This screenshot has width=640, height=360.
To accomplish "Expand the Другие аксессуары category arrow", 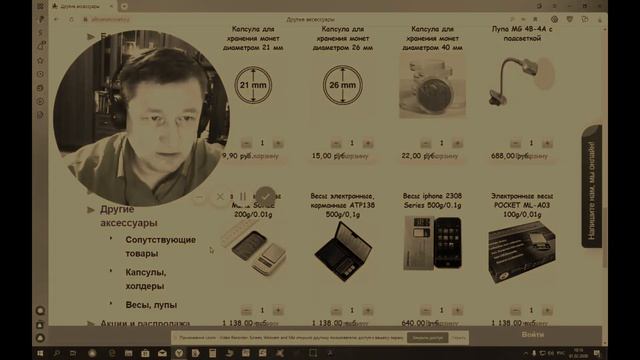I will tap(91, 210).
